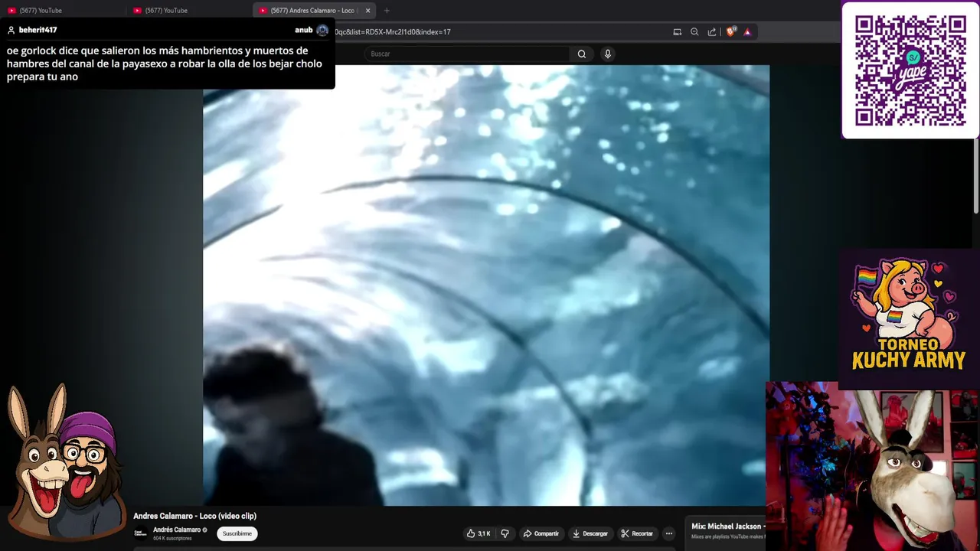Image resolution: width=980 pixels, height=551 pixels.
Task: Close the Andres Calamaro - Loco tab
Action: click(367, 11)
